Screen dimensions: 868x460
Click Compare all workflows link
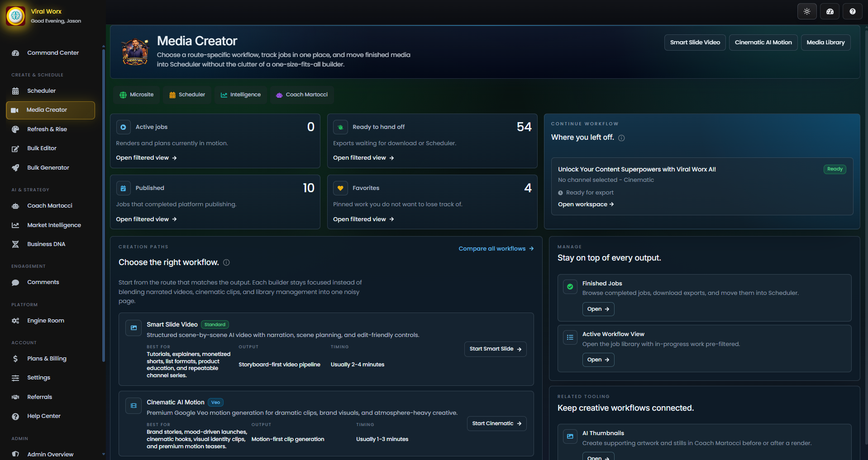[496, 249]
